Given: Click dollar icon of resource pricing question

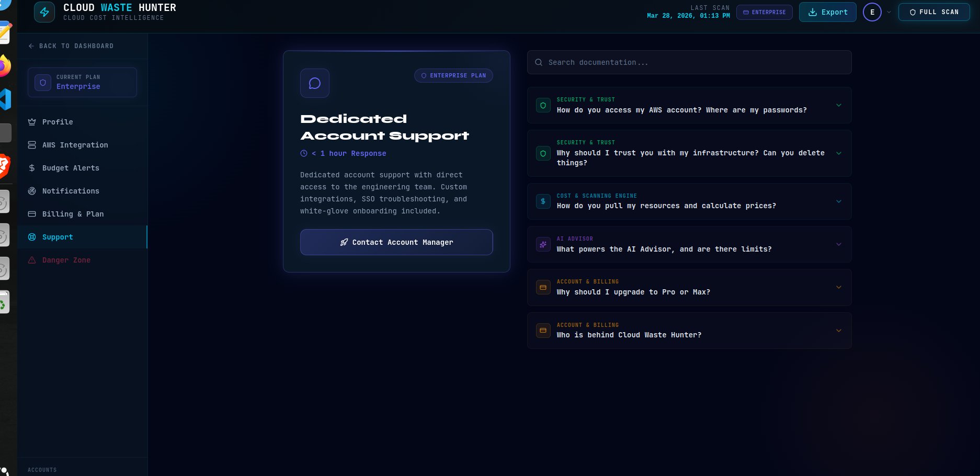Looking at the screenshot, I should pos(543,201).
